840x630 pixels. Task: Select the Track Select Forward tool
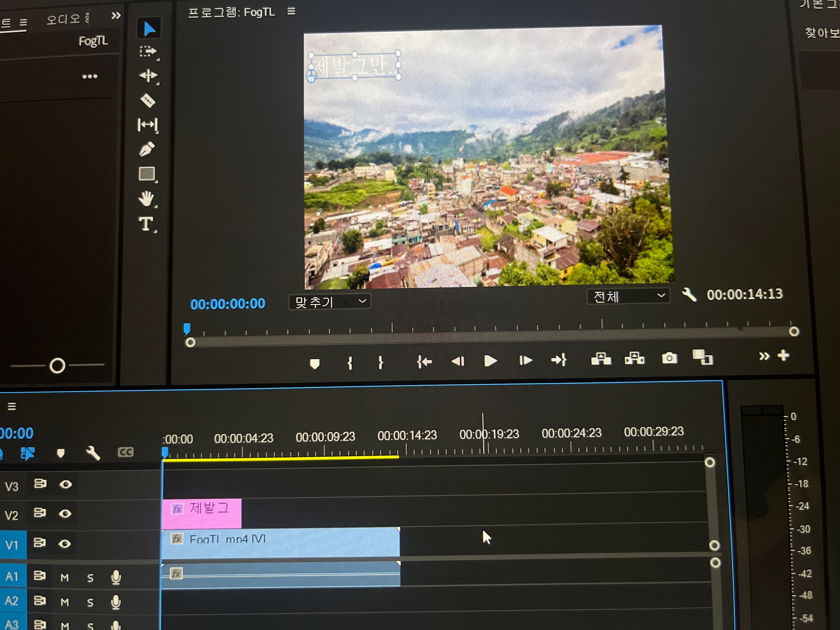[148, 51]
